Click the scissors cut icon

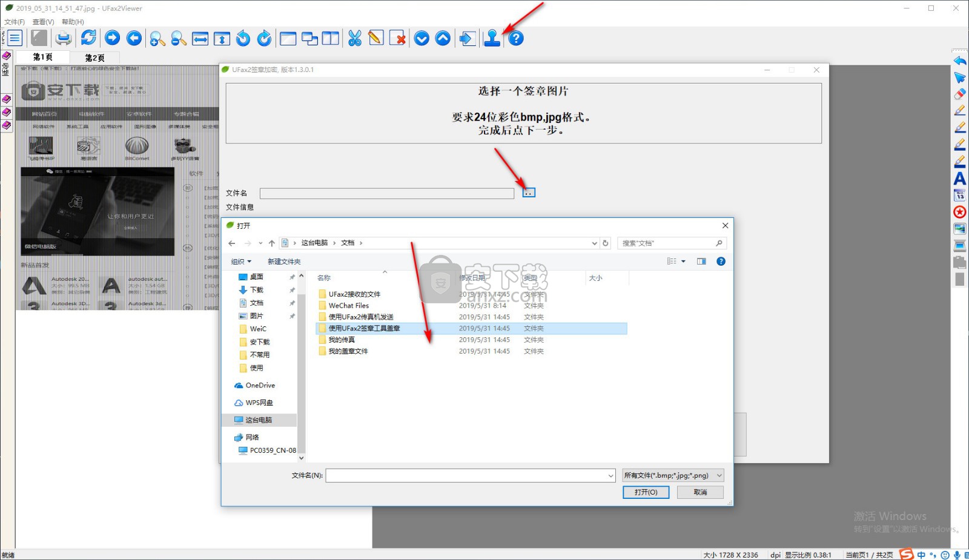click(x=354, y=38)
